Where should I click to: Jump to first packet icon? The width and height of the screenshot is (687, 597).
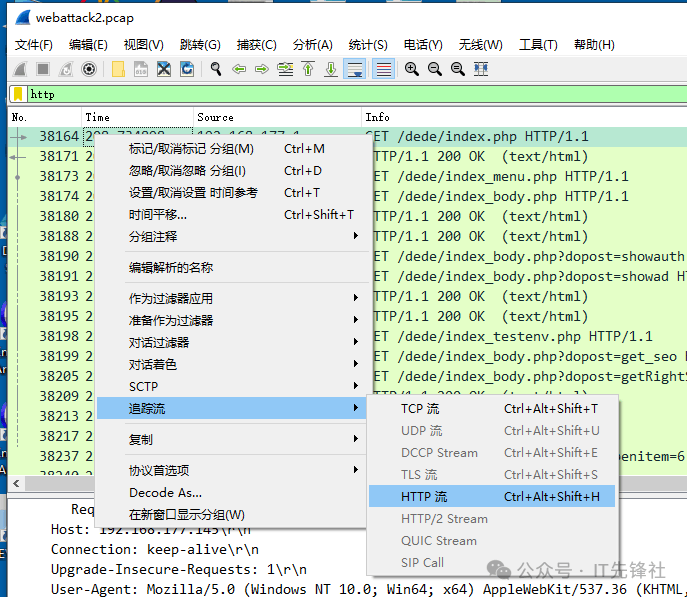click(308, 69)
